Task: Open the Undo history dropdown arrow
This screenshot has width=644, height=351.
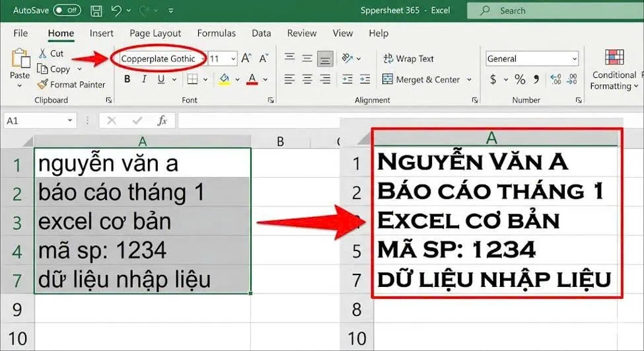Action: [x=129, y=11]
